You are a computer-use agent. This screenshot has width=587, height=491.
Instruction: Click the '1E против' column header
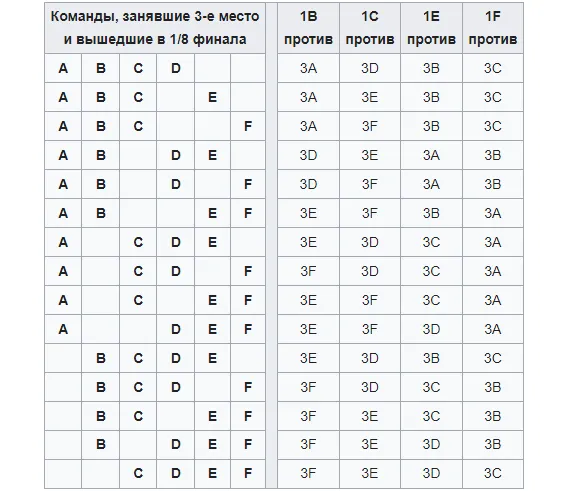click(431, 28)
